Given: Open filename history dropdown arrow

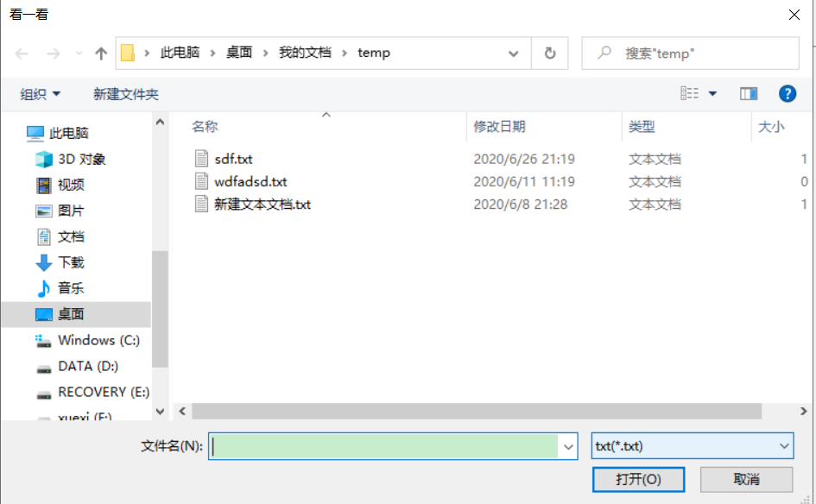Looking at the screenshot, I should 568,446.
